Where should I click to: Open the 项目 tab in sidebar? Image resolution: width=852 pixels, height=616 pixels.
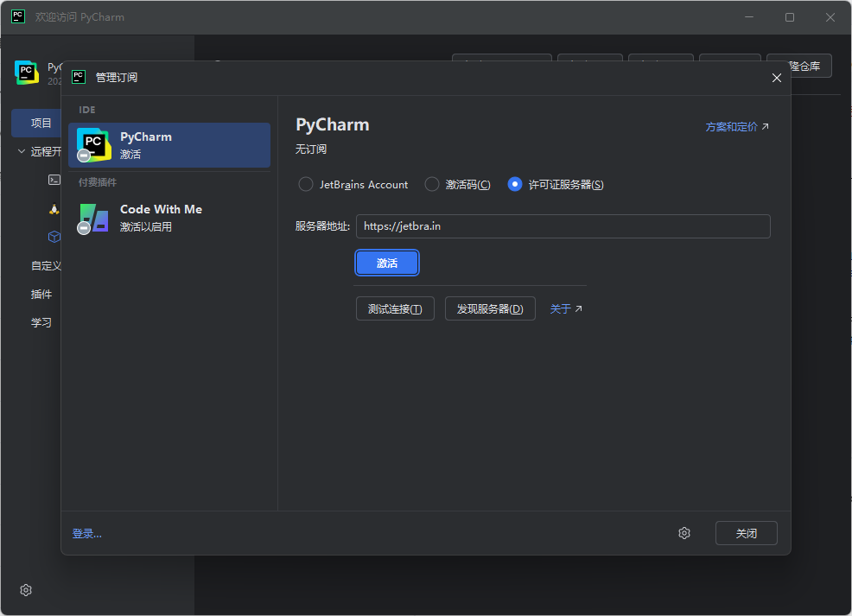41,123
